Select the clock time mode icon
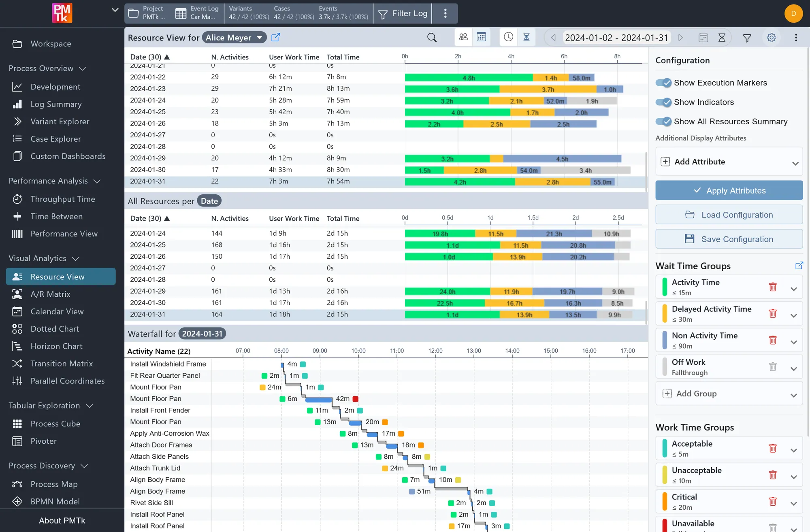 pos(508,37)
